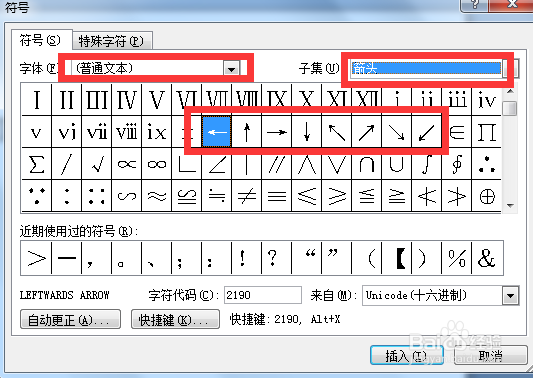Image resolution: width=533 pixels, height=378 pixels.
Task: Open the 来自 Unicode encoding dropdown
Action: (x=511, y=296)
